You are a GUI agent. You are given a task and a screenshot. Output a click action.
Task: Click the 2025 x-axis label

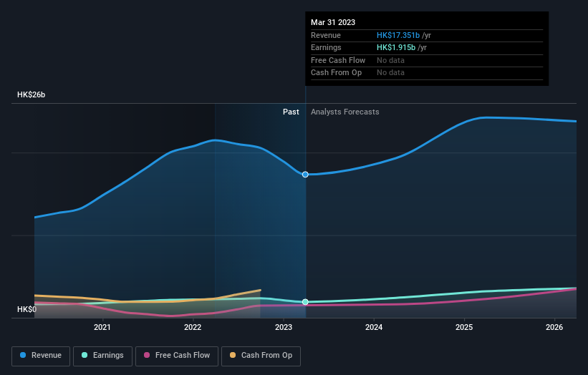464,328
